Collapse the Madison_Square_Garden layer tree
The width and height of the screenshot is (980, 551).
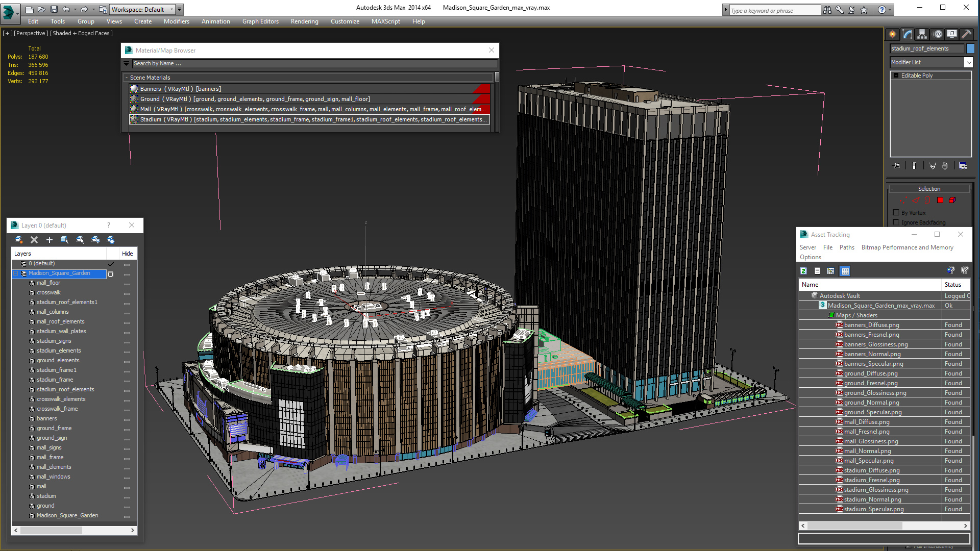click(16, 273)
